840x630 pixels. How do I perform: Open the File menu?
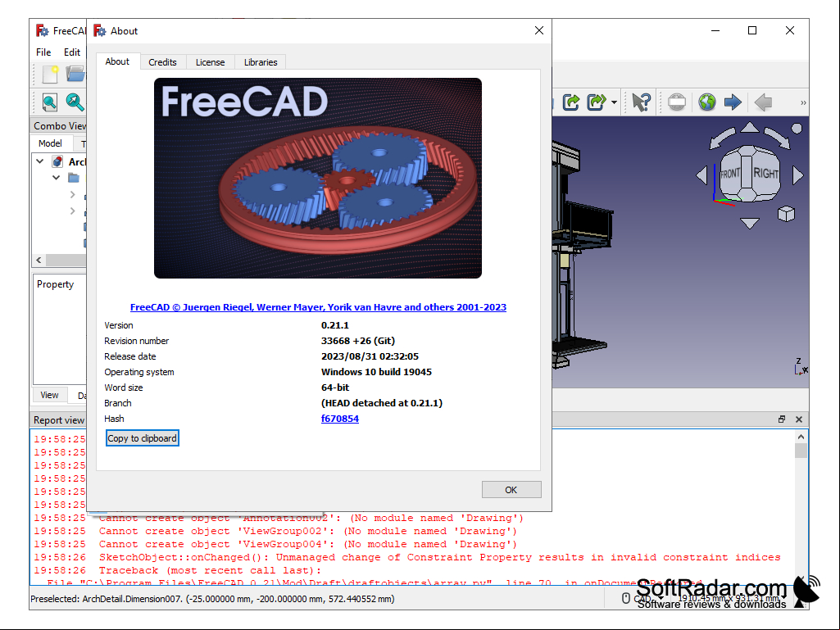(x=43, y=52)
